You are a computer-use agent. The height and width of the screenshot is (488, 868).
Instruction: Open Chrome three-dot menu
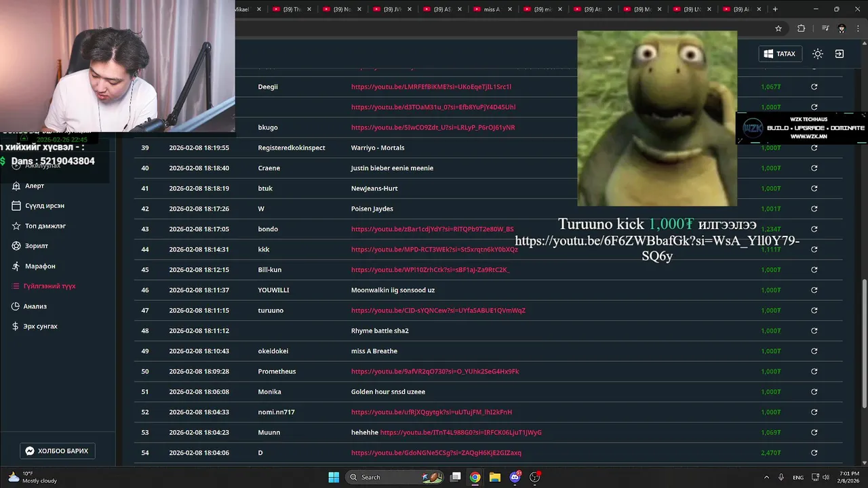(x=857, y=28)
